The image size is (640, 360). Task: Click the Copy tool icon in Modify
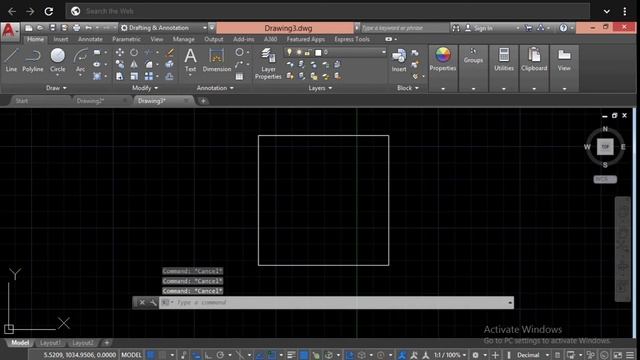coord(120,64)
